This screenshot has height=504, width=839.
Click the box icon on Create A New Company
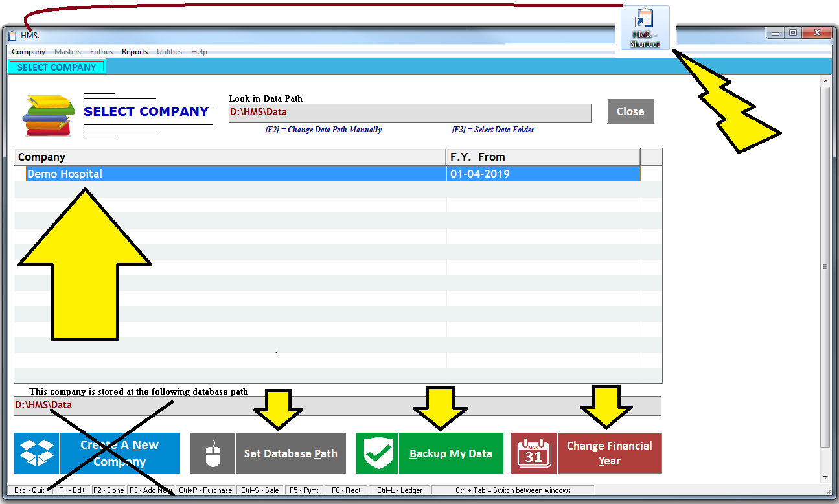36,453
